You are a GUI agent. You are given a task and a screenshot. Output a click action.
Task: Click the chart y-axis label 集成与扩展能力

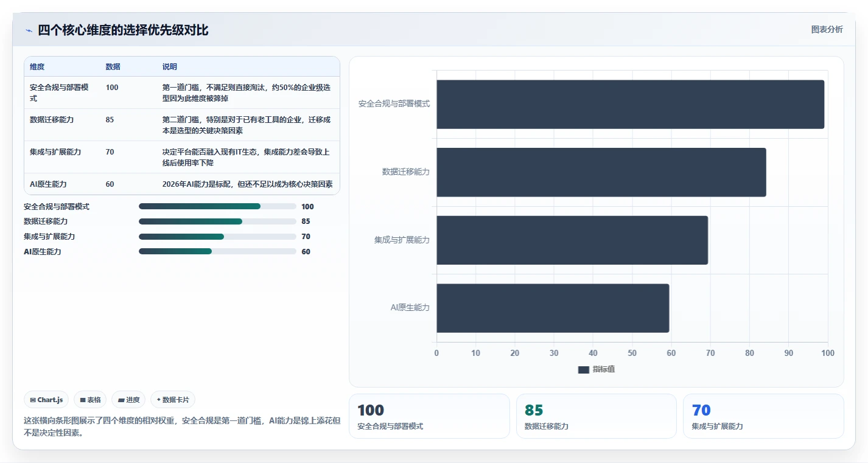pos(402,240)
